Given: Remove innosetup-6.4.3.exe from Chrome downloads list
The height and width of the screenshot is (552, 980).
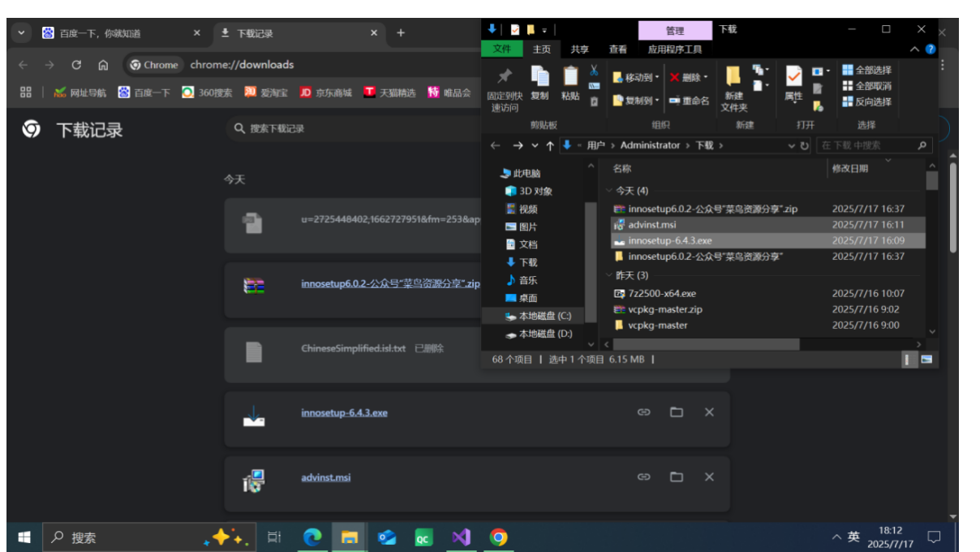Looking at the screenshot, I should pos(709,412).
